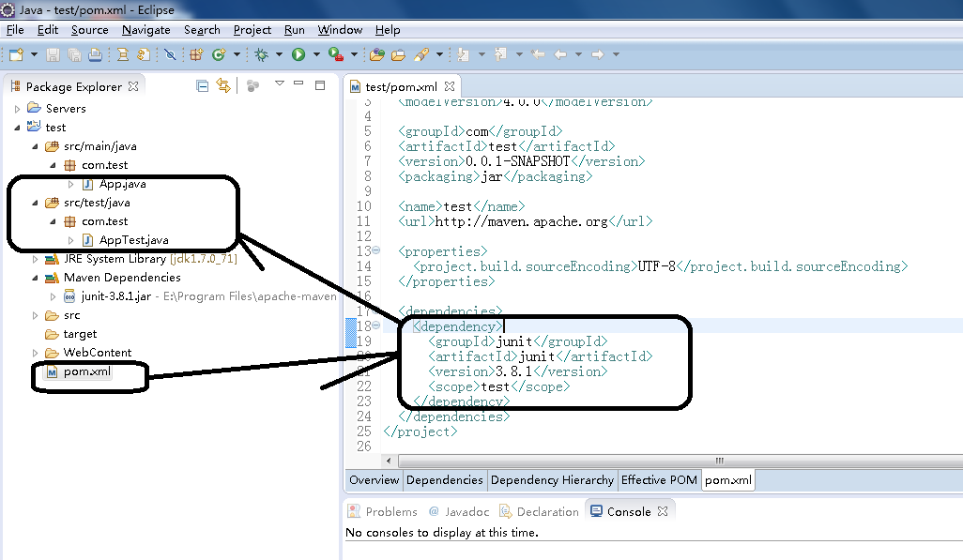Open the New wizard dropdown arrow
This screenshot has height=560, width=963.
(34, 54)
